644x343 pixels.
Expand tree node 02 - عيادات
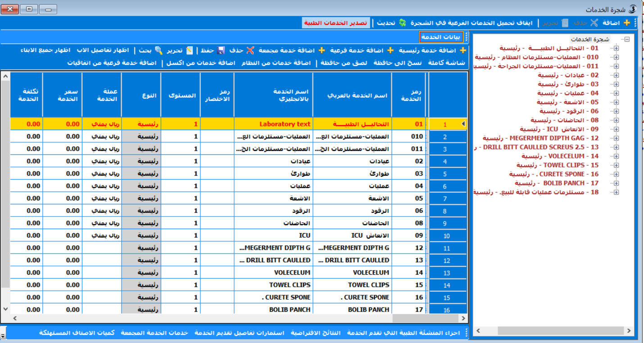[x=616, y=75]
